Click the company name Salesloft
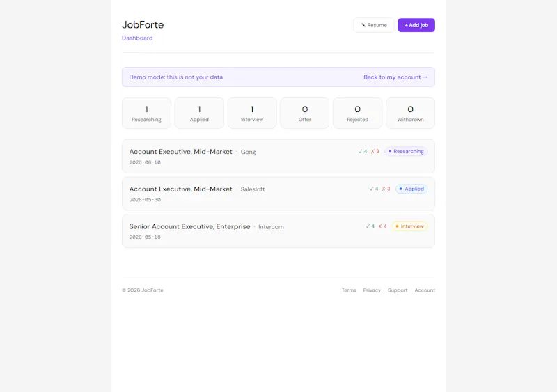The height and width of the screenshot is (392, 557). (253, 189)
